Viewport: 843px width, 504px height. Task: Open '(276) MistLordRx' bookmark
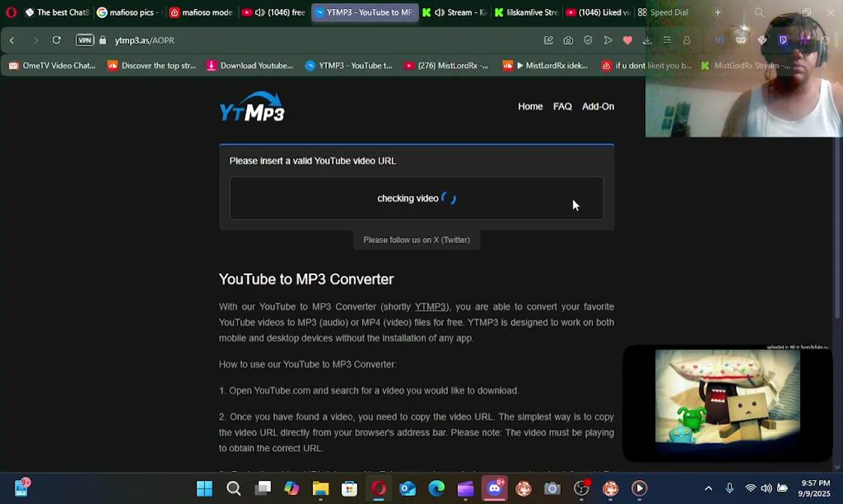click(x=447, y=66)
